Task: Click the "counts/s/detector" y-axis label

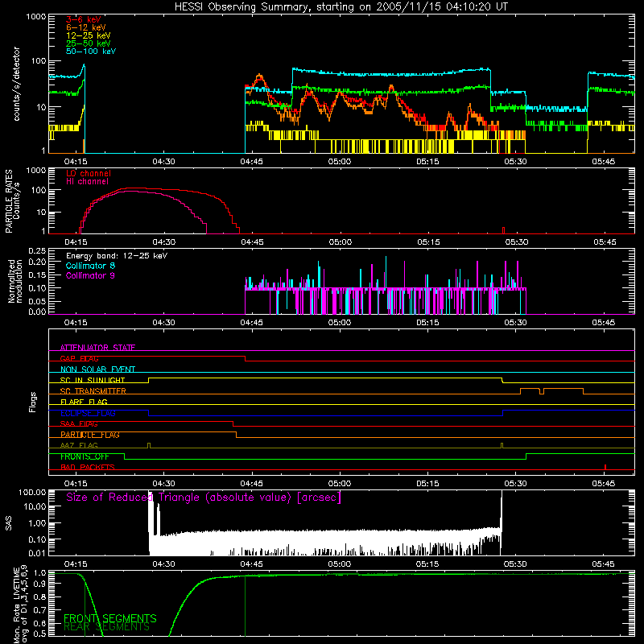Action: coord(17,84)
